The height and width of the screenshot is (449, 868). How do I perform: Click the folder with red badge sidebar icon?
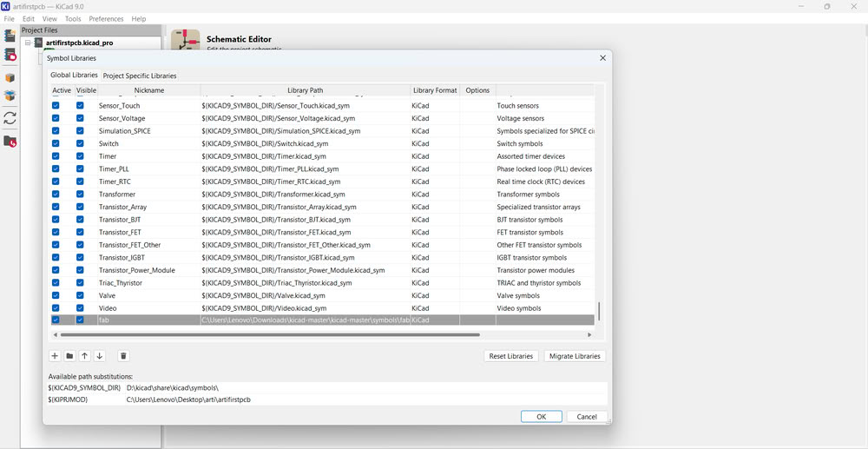coord(10,142)
